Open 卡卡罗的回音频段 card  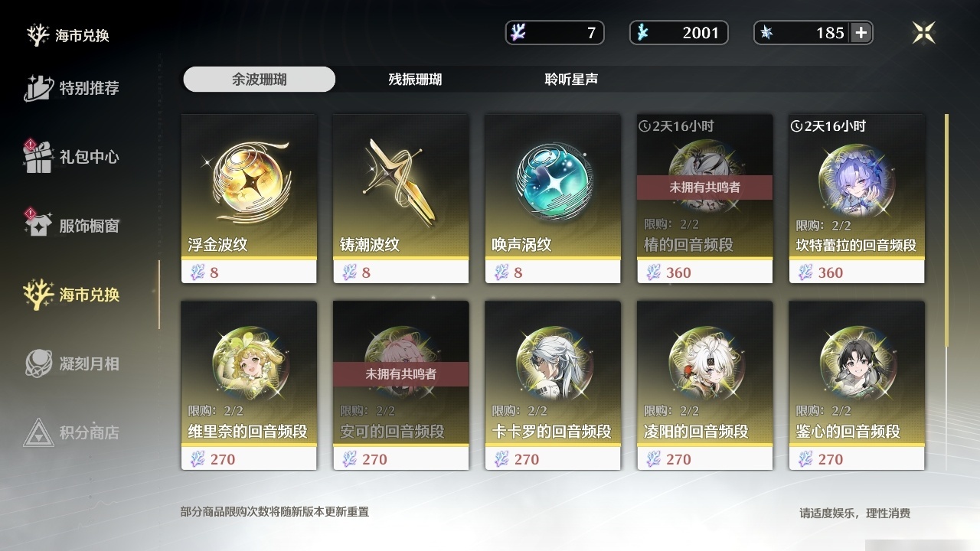click(553, 386)
